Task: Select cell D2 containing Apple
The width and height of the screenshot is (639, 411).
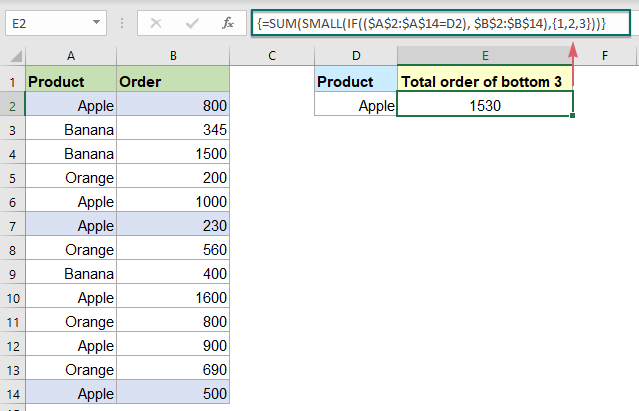Action: pos(355,104)
